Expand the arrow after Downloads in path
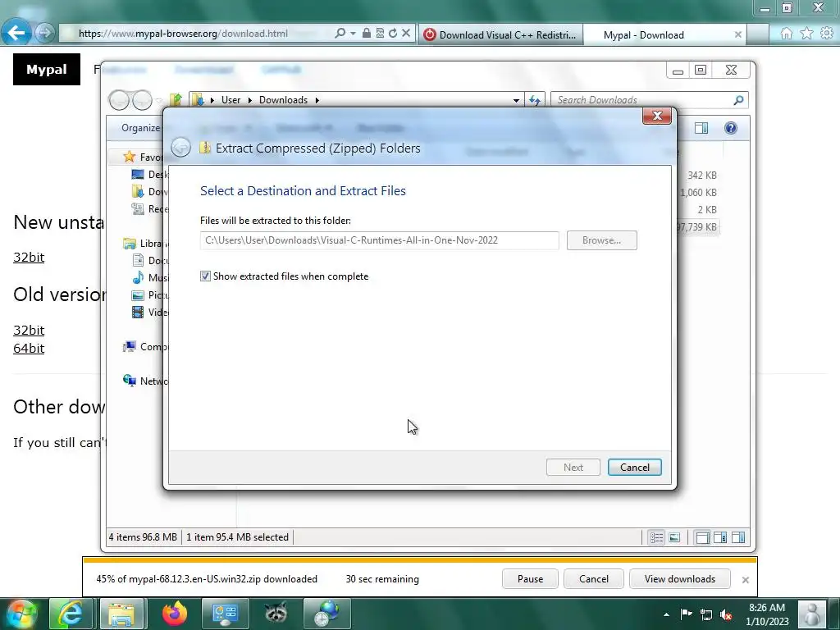Screen dimensions: 840x630 (317, 100)
